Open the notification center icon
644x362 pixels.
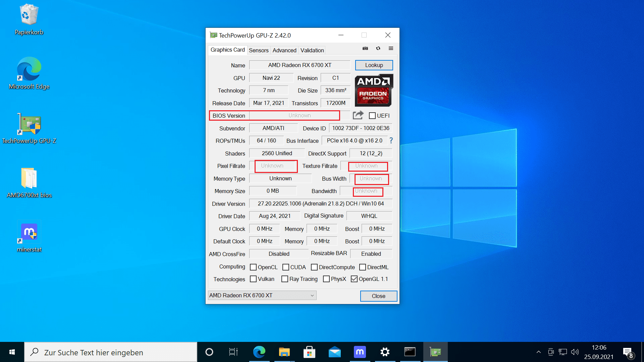coord(628,352)
